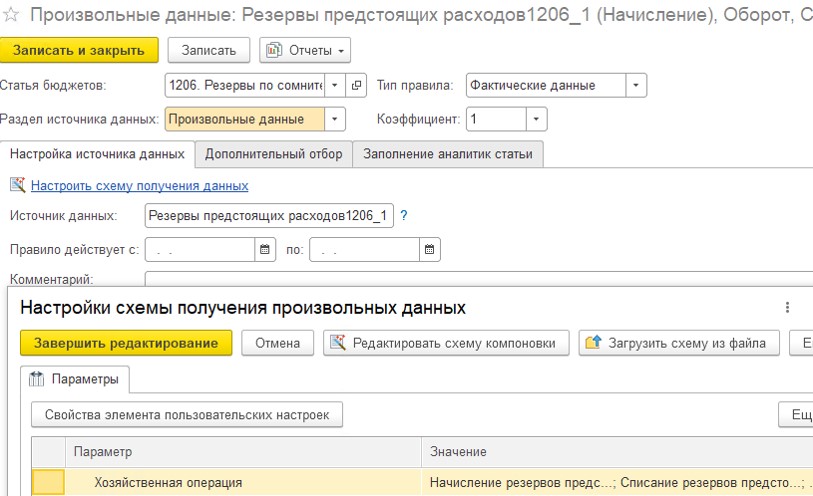Open the Настроить схему получения данных link
Image resolution: width=813 pixels, height=496 pixels.
click(x=139, y=186)
